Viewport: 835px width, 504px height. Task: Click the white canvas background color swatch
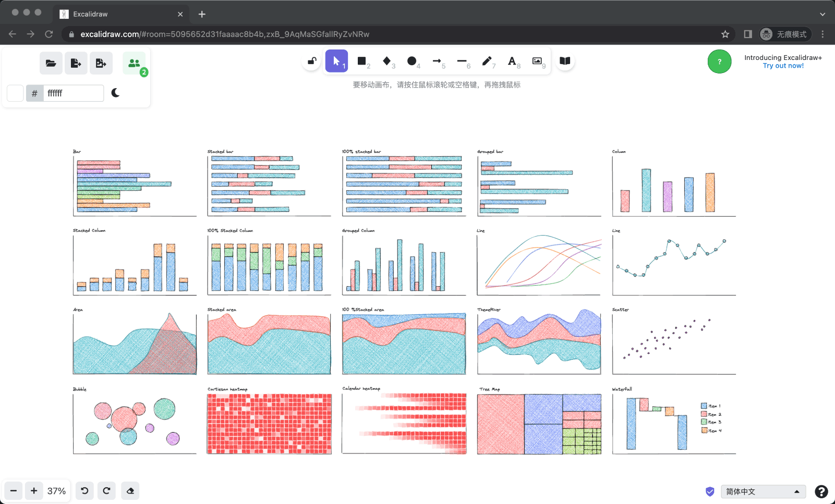[x=15, y=93]
